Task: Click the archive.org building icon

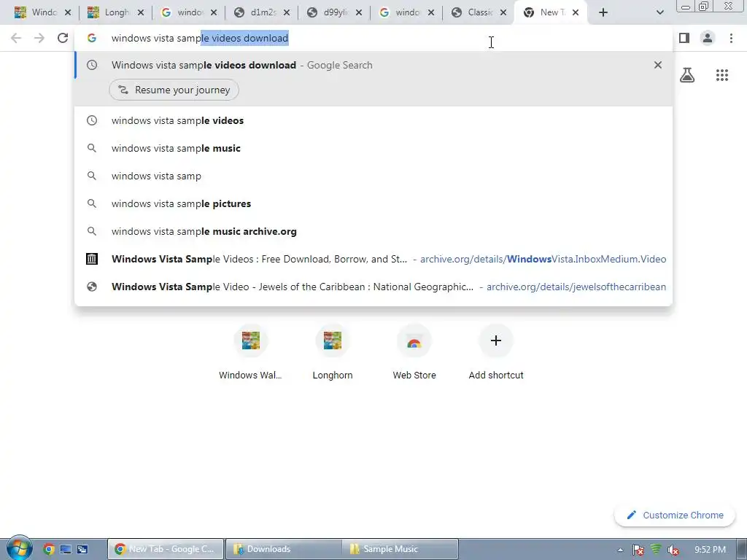Action: click(x=92, y=259)
